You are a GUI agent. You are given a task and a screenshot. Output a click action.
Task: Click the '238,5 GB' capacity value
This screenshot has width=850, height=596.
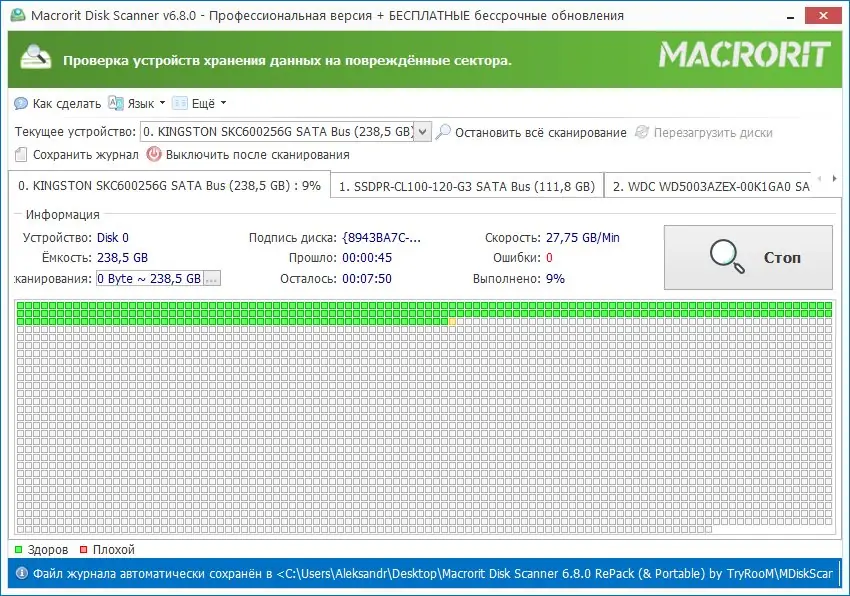[x=122, y=258]
